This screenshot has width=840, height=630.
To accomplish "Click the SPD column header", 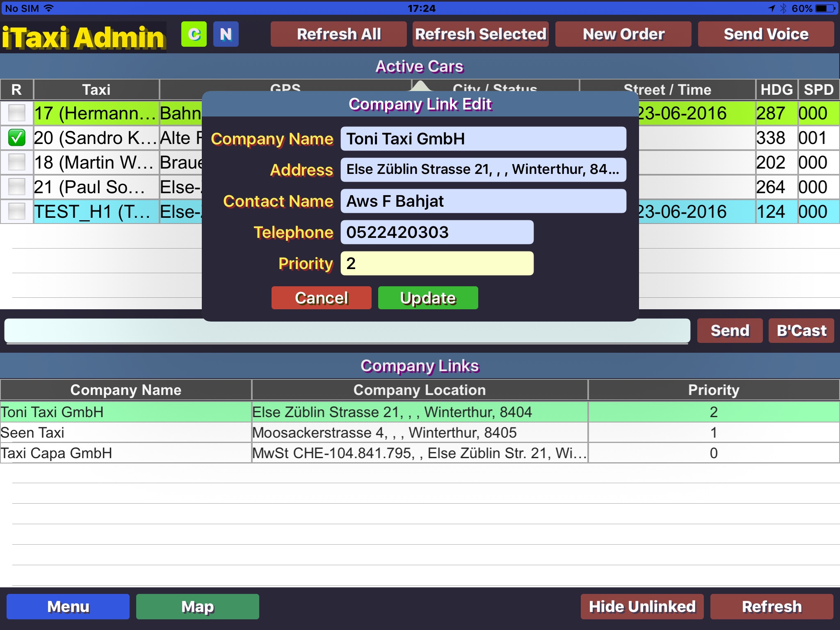I will pos(819,89).
